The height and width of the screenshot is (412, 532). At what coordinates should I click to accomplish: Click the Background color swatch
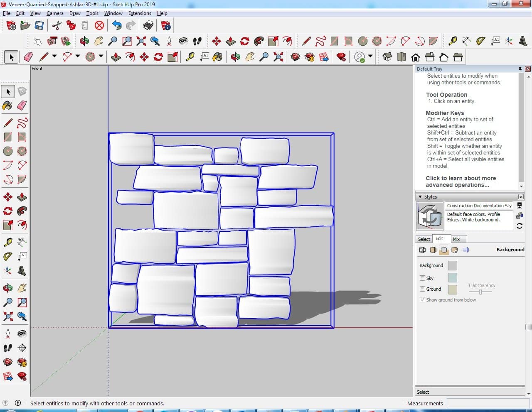point(453,265)
